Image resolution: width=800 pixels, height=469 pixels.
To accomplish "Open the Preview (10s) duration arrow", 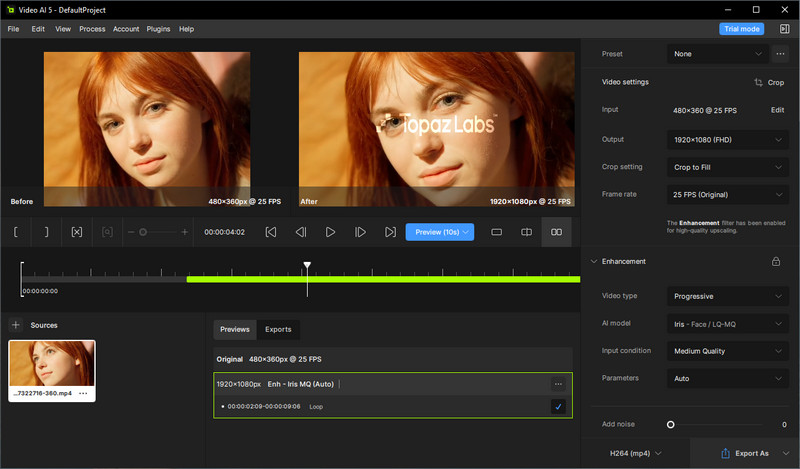I will (466, 232).
